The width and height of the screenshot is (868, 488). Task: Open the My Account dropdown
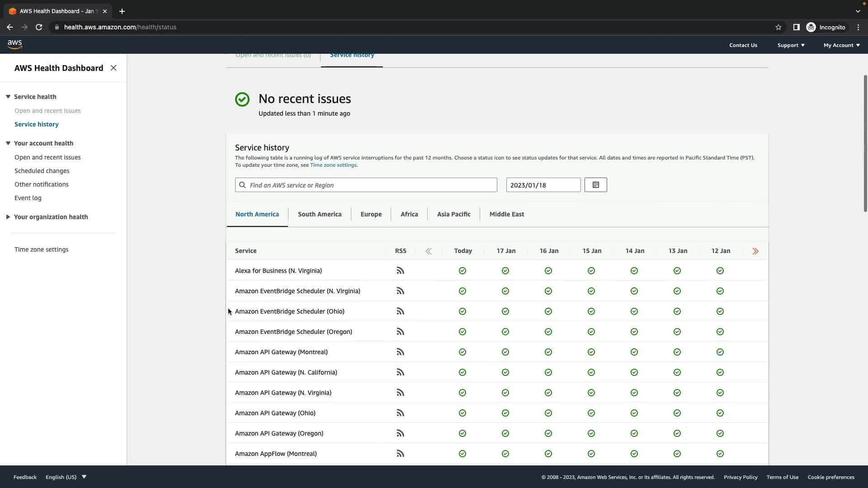pyautogui.click(x=841, y=45)
